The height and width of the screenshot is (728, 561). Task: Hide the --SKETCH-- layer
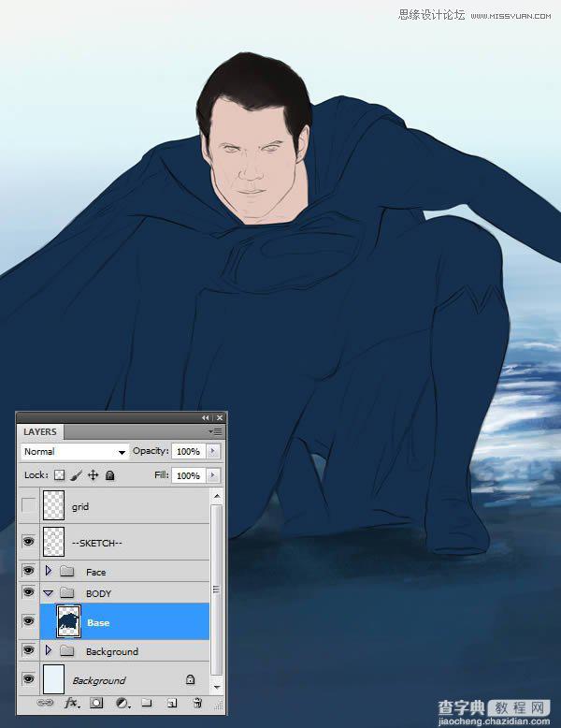(x=28, y=542)
